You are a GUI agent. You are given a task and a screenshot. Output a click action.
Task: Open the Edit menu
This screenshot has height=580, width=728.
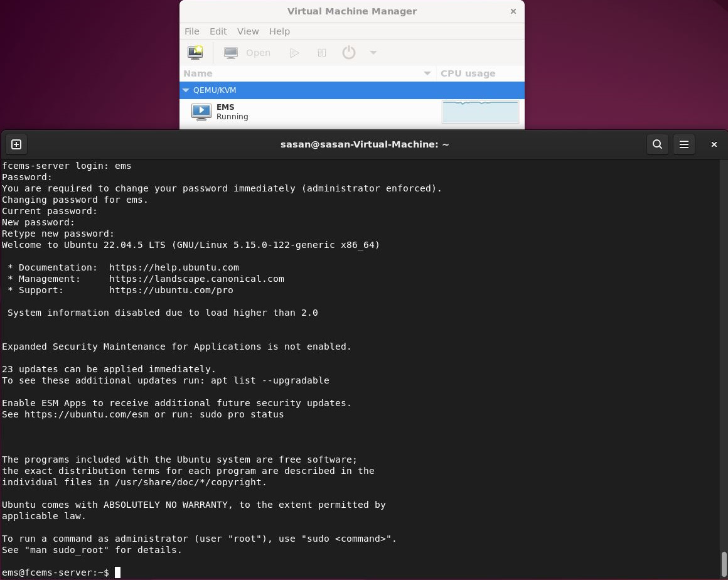218,31
